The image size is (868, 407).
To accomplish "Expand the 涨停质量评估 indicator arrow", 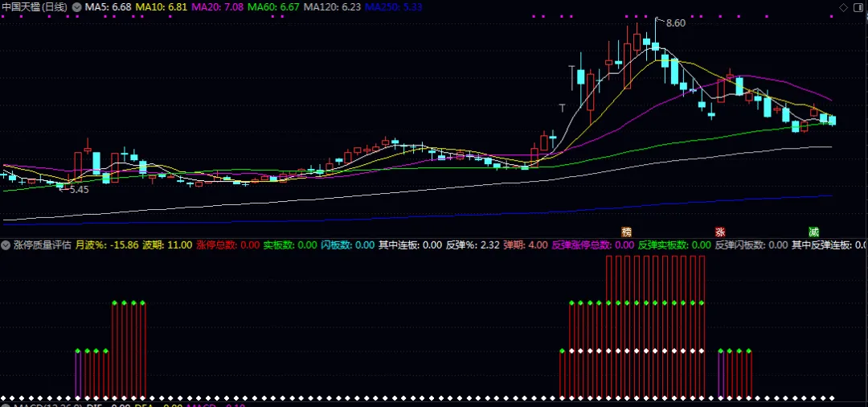I will coord(6,245).
